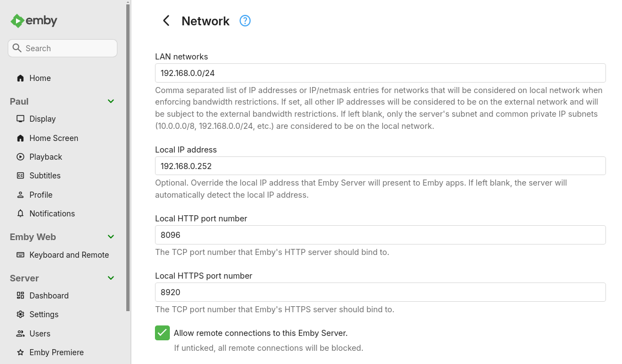Collapse the Emby Web section
This screenshot has height=364, width=622.
coord(110,237)
